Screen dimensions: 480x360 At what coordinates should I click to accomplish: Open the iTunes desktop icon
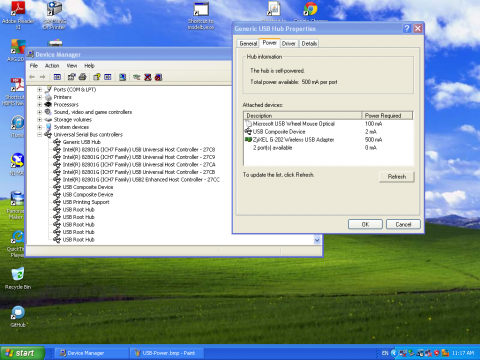point(17,127)
